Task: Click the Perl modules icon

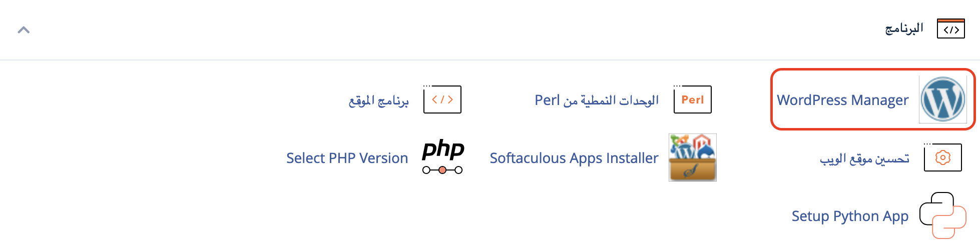Action: [692, 99]
